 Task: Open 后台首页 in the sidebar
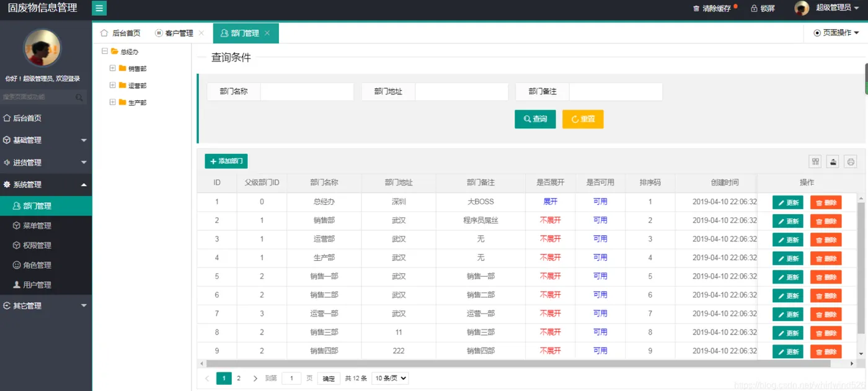pos(46,118)
